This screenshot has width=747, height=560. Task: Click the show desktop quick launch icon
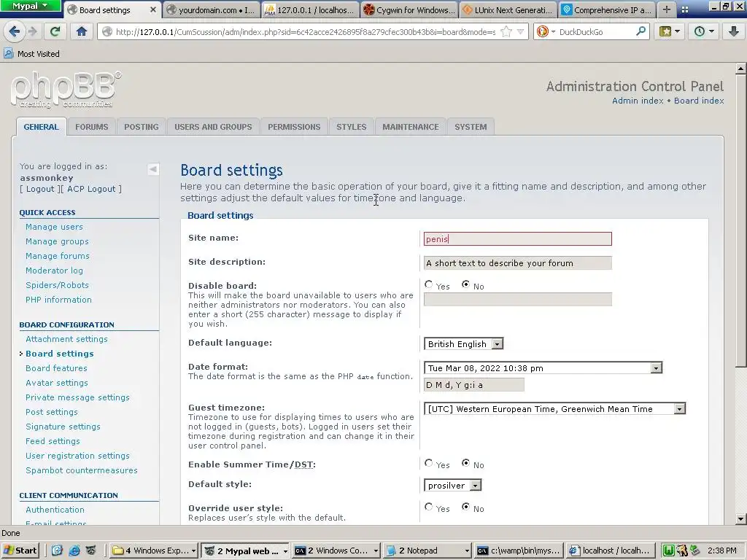[57, 551]
